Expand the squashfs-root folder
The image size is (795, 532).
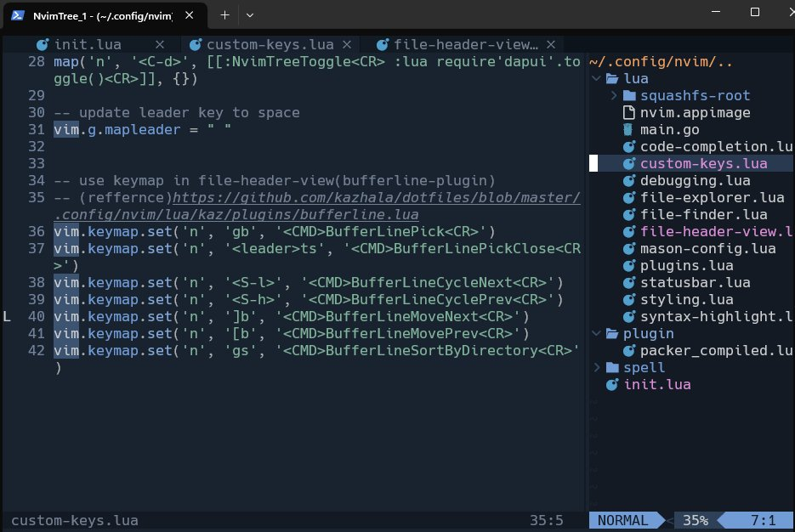(614, 95)
